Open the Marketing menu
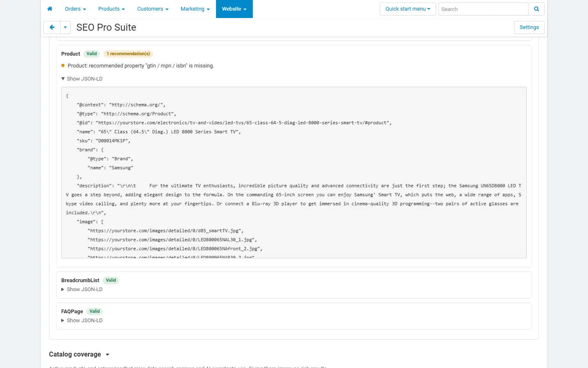 [195, 9]
